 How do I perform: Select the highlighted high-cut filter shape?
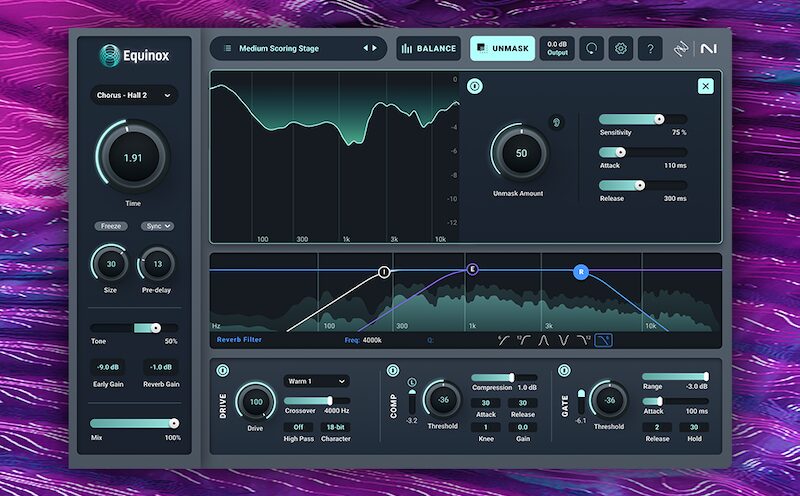click(604, 340)
